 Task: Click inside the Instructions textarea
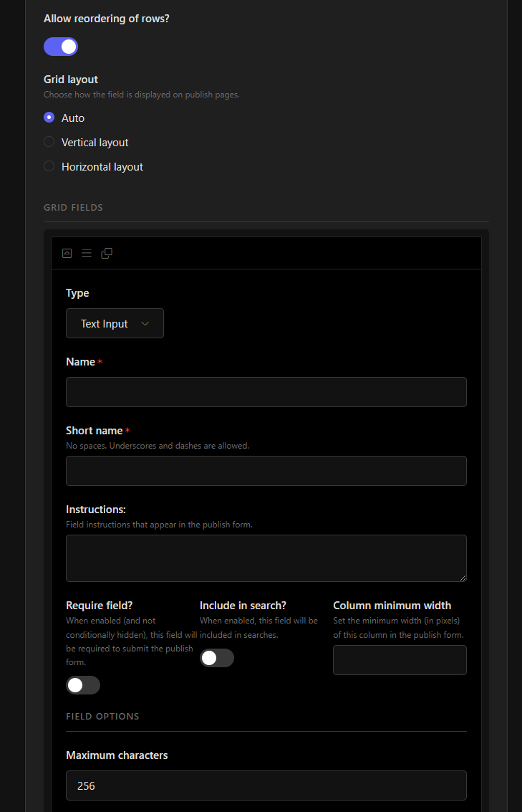pos(266,558)
